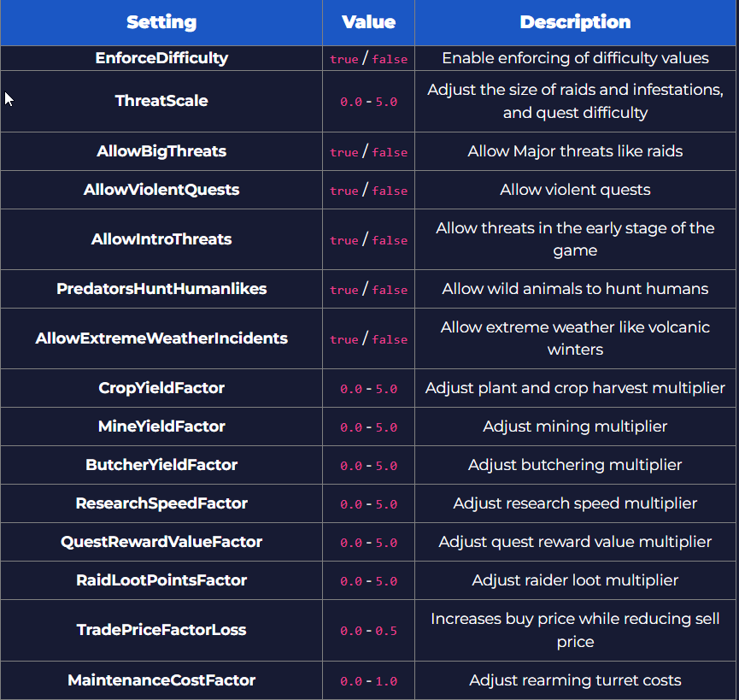This screenshot has height=700, width=739.
Task: Click 'Adjust research speed multiplier' description
Action: coord(575,503)
